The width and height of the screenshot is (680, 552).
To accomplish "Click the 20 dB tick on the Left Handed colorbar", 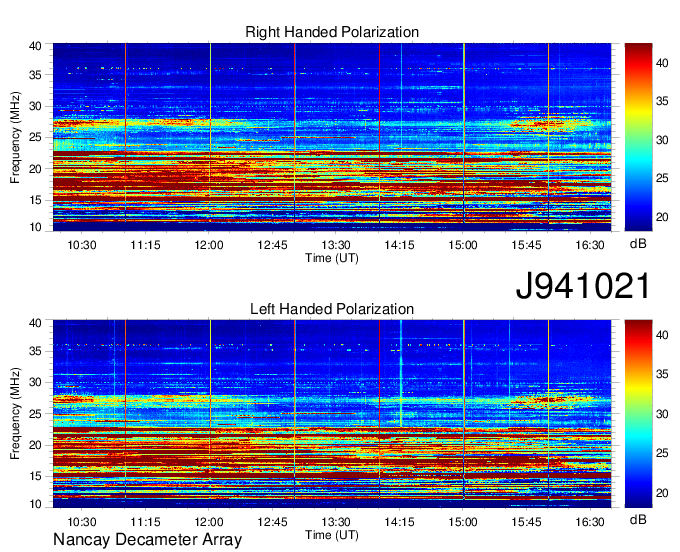I will pos(662,493).
